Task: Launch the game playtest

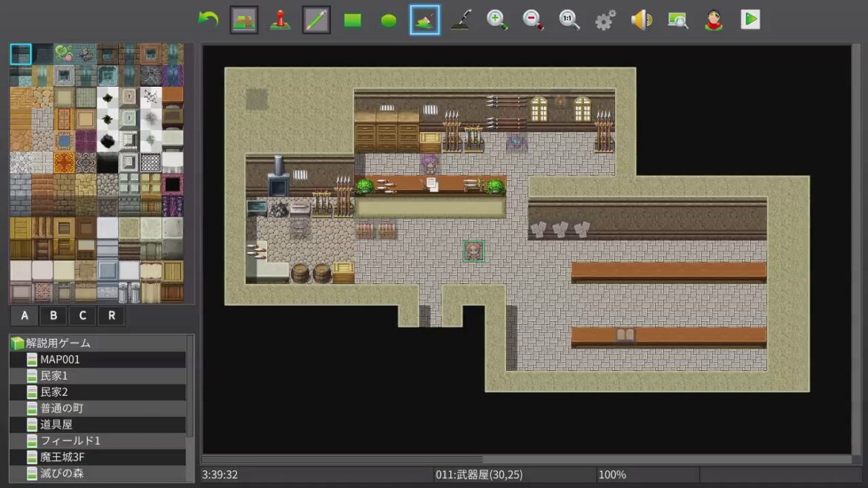Action: [x=749, y=20]
